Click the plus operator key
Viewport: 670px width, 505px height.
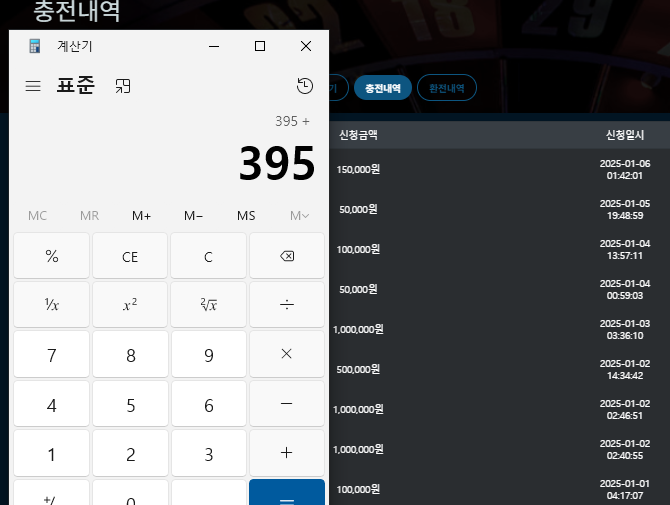(x=287, y=452)
